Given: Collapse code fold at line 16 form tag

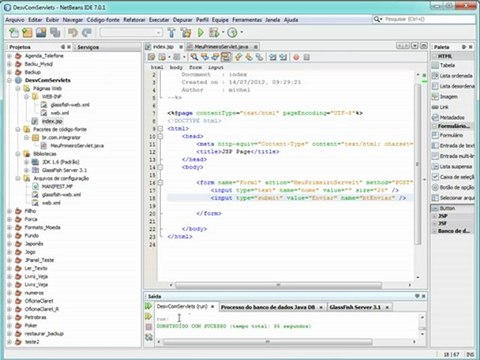Looking at the screenshot, I should (160, 183).
